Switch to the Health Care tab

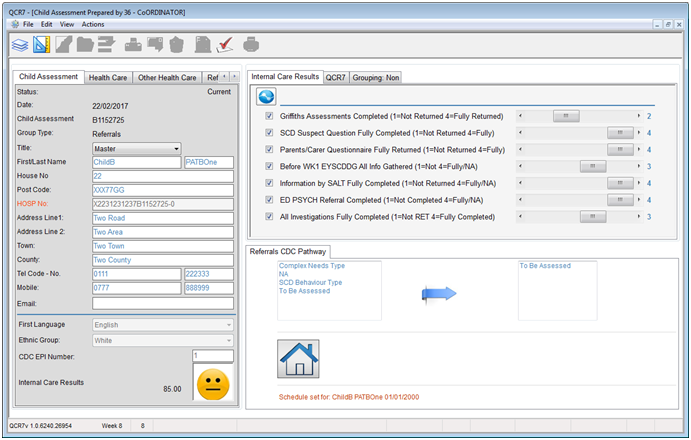[107, 77]
